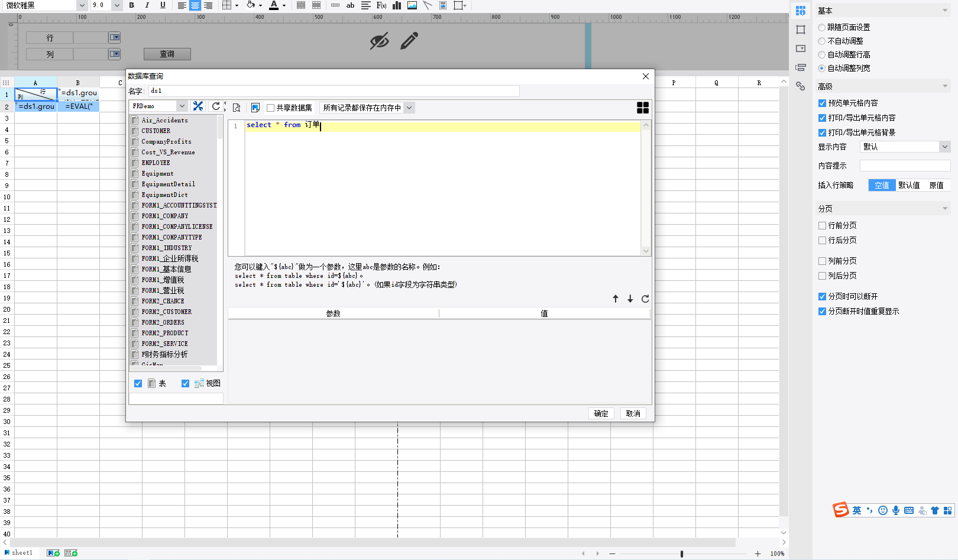Select the 自动调整行高 radio button
This screenshot has width=958, height=560.
(x=822, y=55)
